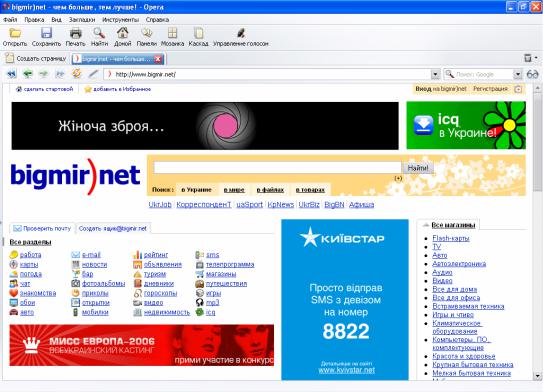Switch to Создать ящик@bigmir.net tab

pyautogui.click(x=113, y=229)
